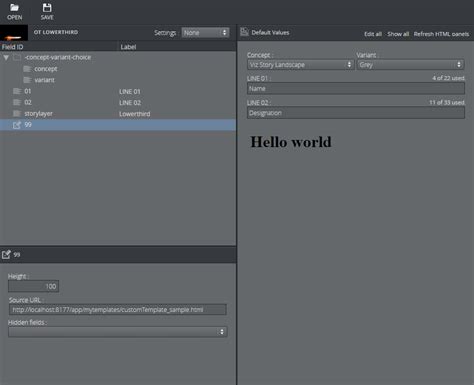Click the edit icon in the 99 properties header
Screen dimensions: 474x385
(6, 254)
